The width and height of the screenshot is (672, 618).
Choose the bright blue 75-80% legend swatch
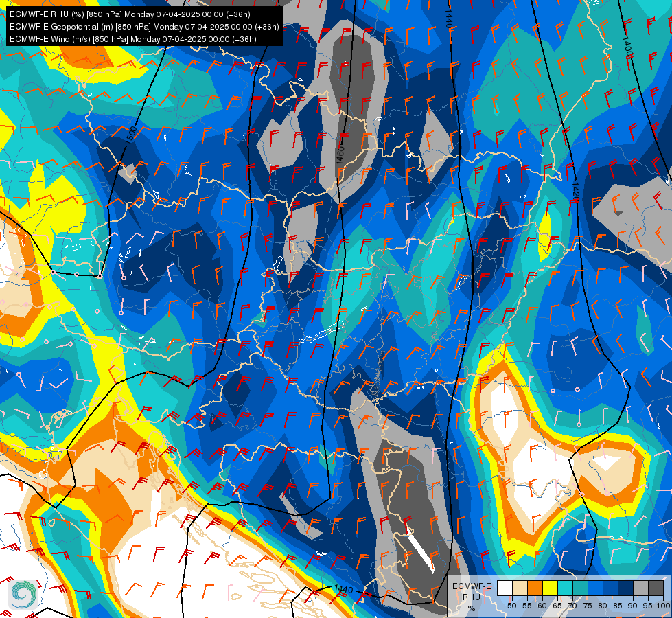click(595, 588)
